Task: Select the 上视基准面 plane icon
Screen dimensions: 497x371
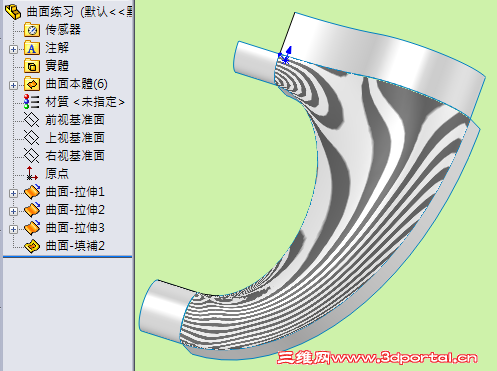Action: tap(32, 138)
